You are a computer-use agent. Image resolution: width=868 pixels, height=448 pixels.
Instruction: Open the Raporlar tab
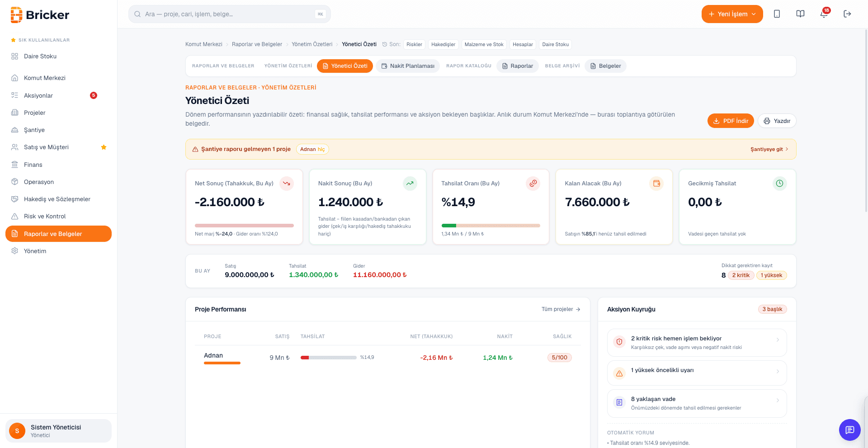518,66
